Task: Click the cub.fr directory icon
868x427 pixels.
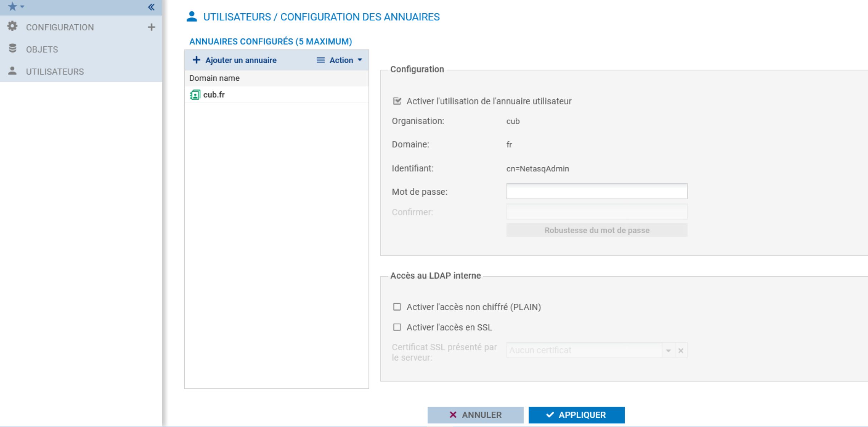Action: 195,95
